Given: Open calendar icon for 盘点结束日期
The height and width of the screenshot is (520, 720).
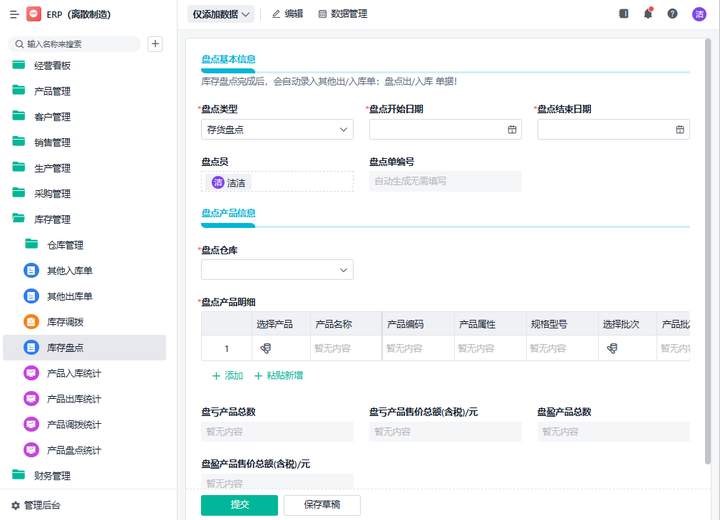Looking at the screenshot, I should coord(681,130).
